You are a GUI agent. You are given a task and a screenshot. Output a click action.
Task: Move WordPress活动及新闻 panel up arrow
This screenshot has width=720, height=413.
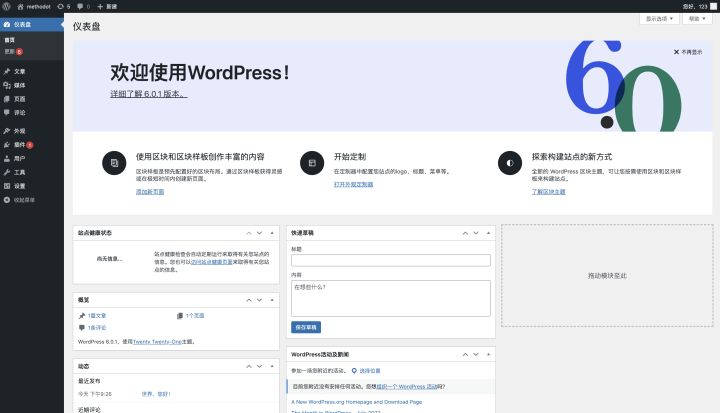[465, 355]
